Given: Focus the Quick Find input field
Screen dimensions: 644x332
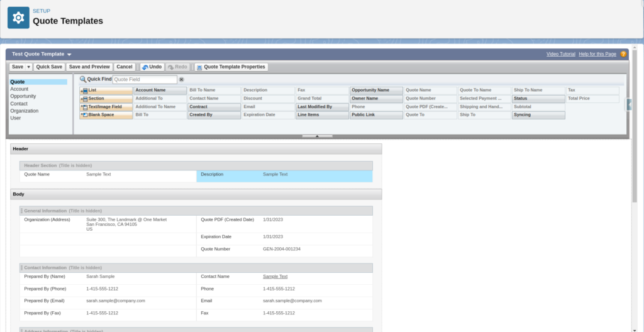Looking at the screenshot, I should (x=145, y=80).
